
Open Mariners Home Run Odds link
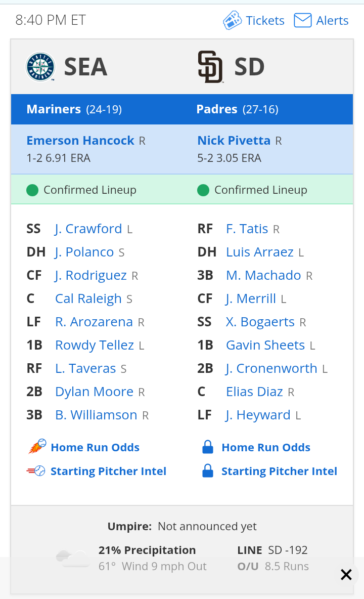pos(95,447)
